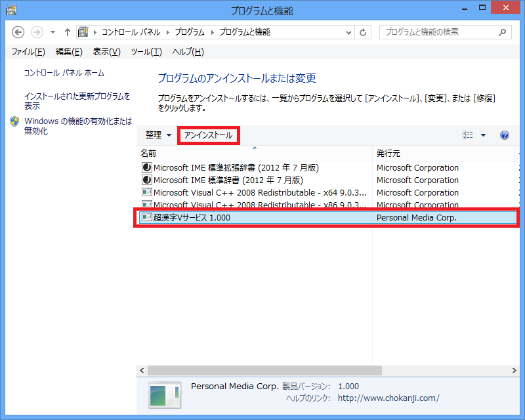Viewport: 525px width, 420px height.
Task: Click the address bar refresh icon
Action: (364, 32)
